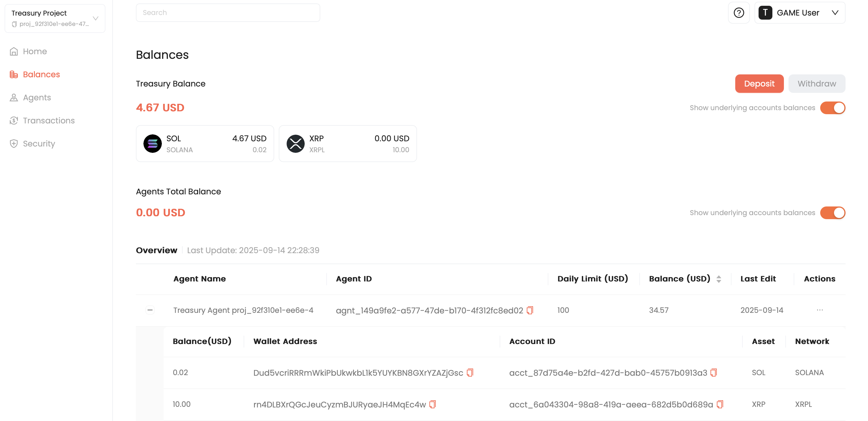
Task: Click the help question mark icon
Action: pyautogui.click(x=739, y=13)
